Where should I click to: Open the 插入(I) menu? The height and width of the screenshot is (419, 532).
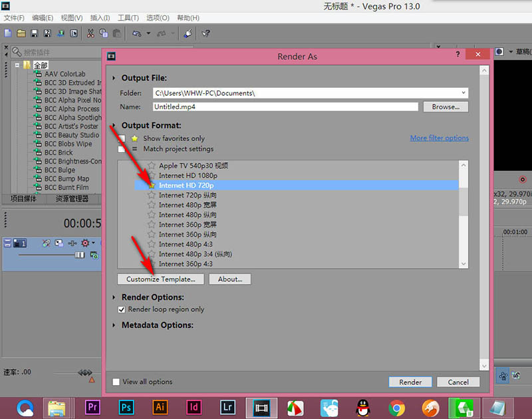[100, 18]
